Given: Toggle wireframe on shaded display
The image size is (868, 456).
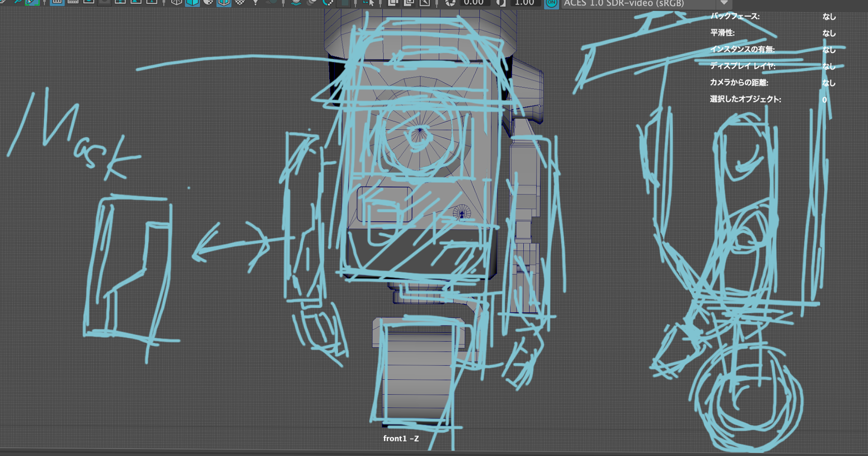Looking at the screenshot, I should point(224,2).
